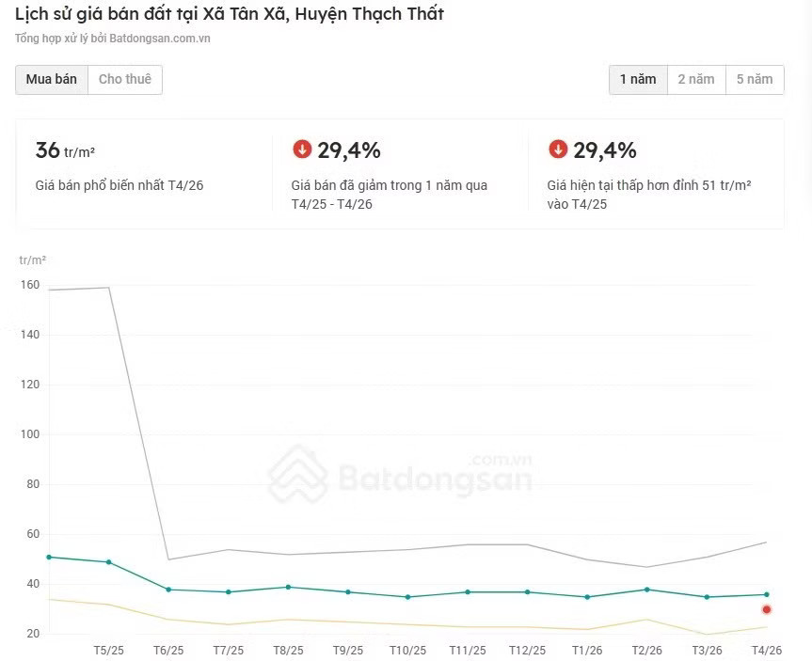
Task: Switch to the Cho thuê tab
Action: [125, 79]
